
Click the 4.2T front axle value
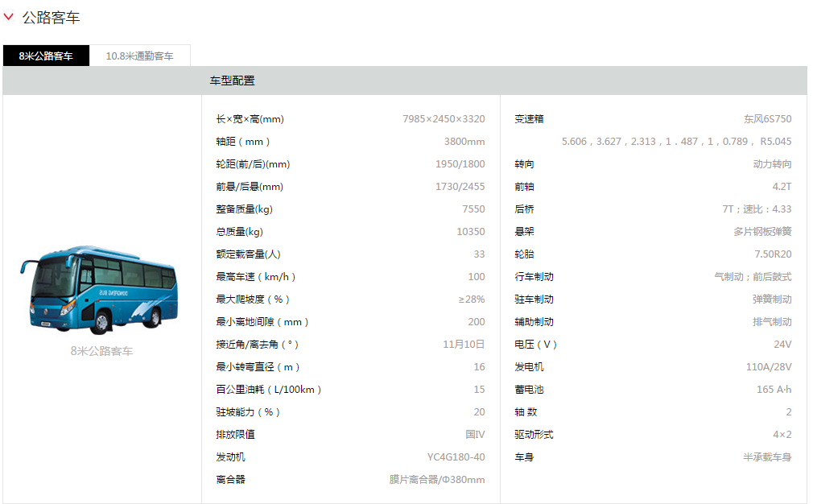[782, 187]
